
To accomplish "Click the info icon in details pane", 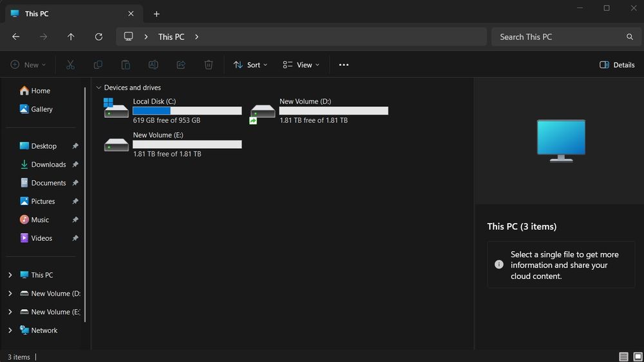I will [499, 264].
